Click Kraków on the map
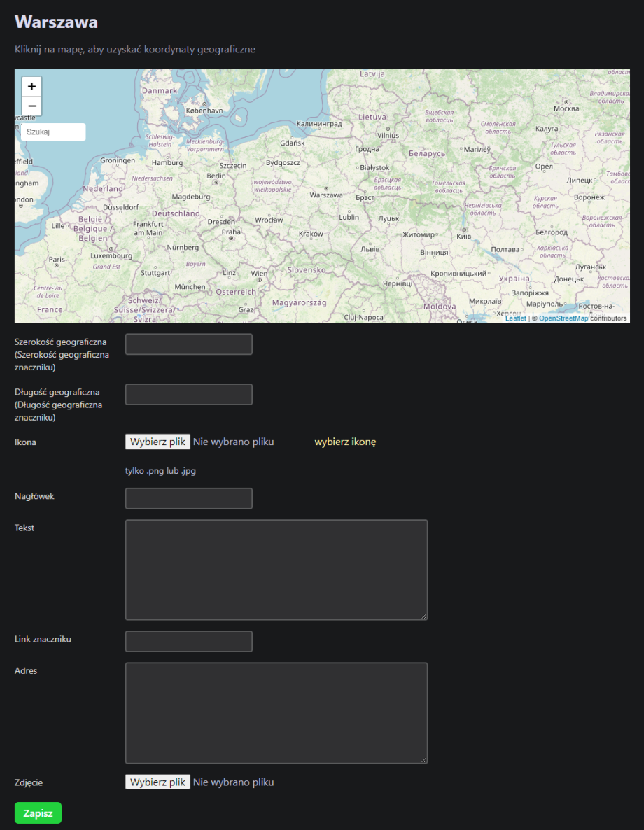The width and height of the screenshot is (644, 830). click(311, 234)
